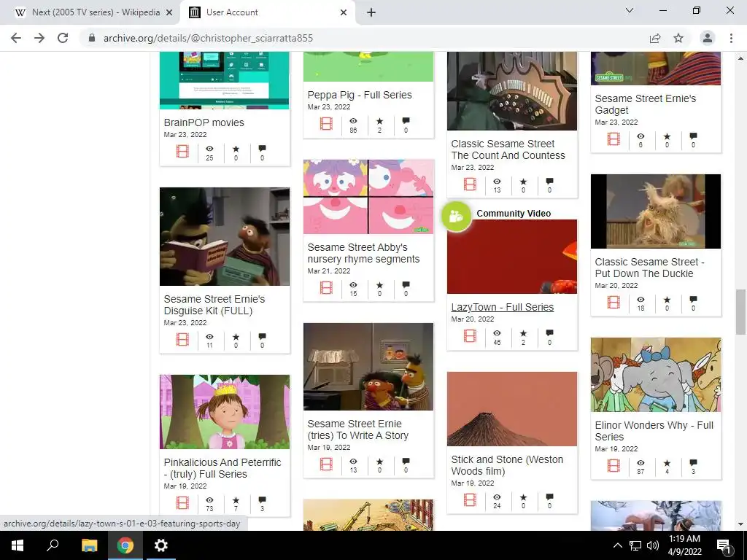This screenshot has height=560, width=747.
Task: Click the scrollbar down arrow
Action: point(740,524)
